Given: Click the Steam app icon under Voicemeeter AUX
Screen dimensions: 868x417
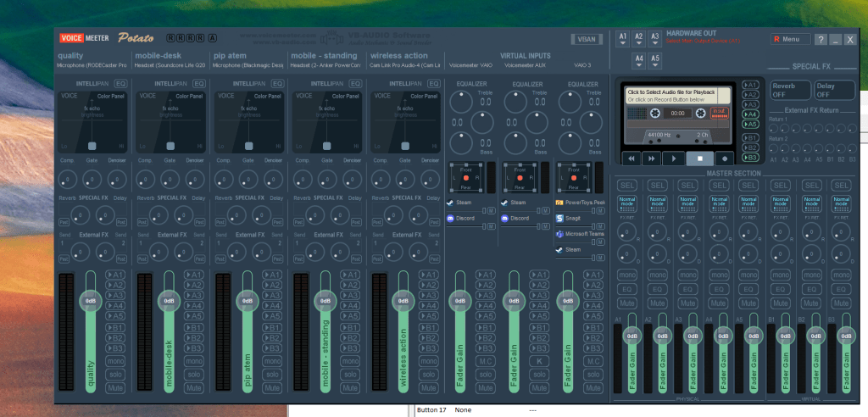Looking at the screenshot, I should coord(504,203).
